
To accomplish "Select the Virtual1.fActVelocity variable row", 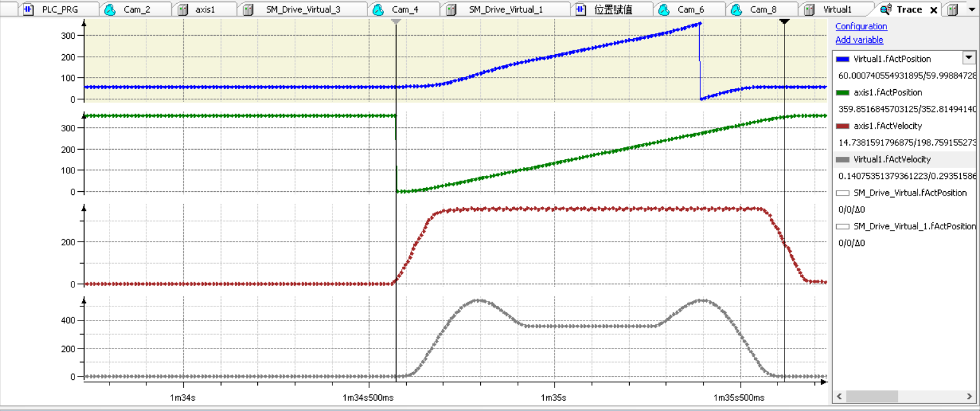I will (904, 159).
